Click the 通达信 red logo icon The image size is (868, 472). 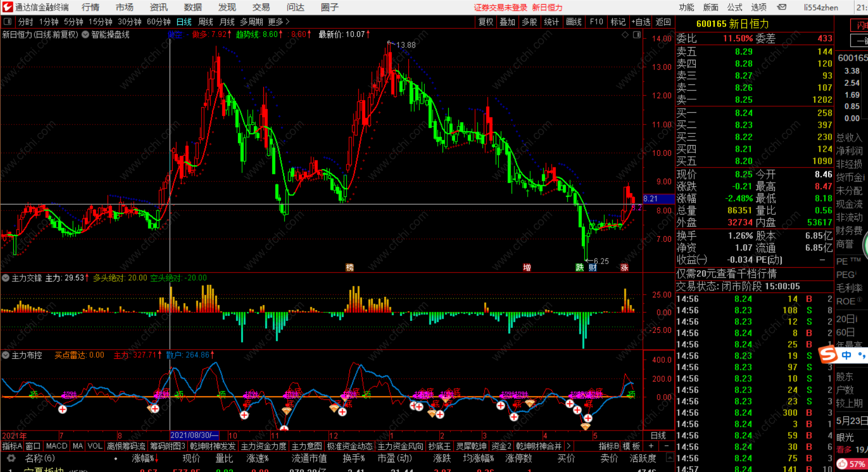(8, 7)
